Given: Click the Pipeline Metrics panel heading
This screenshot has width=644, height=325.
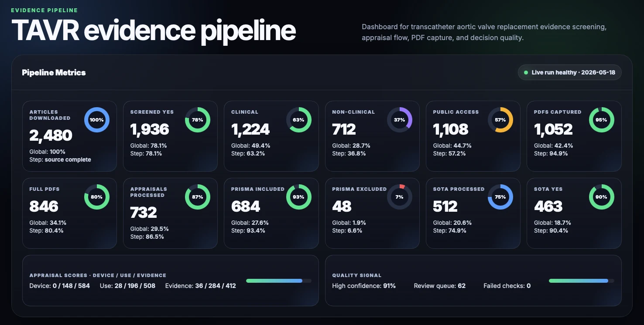Looking at the screenshot, I should pos(54,73).
